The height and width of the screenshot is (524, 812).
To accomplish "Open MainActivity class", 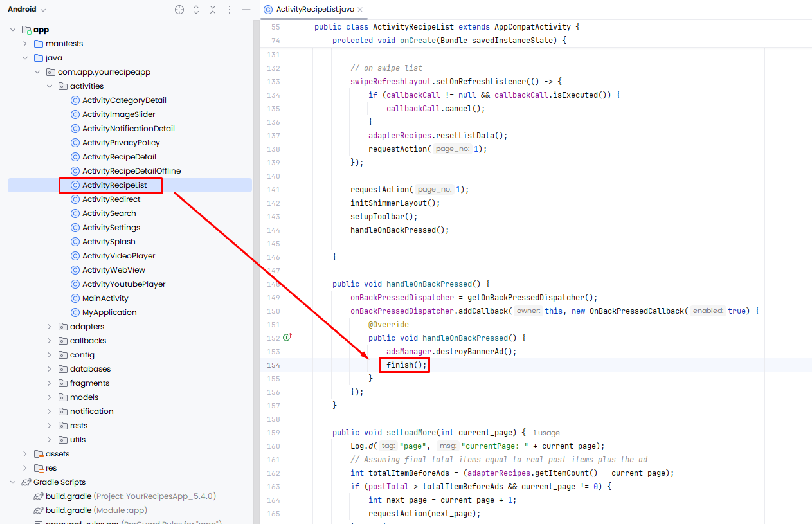I will click(105, 298).
